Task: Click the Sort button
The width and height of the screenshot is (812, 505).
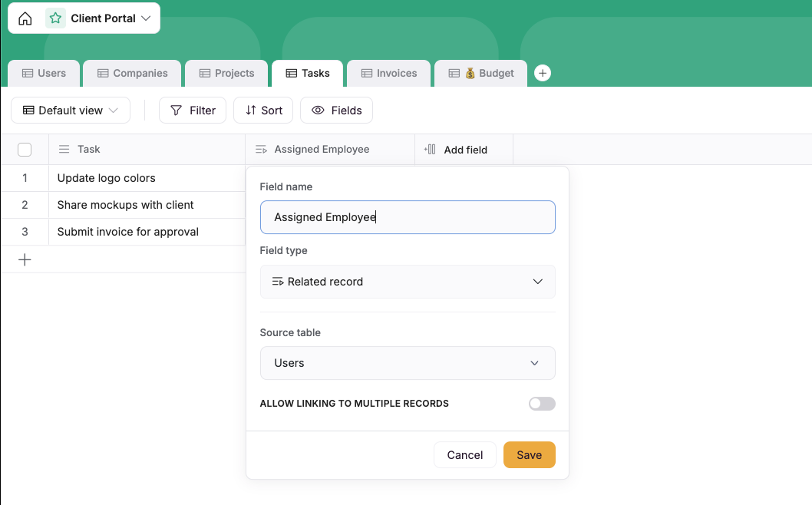Action: [x=263, y=111]
